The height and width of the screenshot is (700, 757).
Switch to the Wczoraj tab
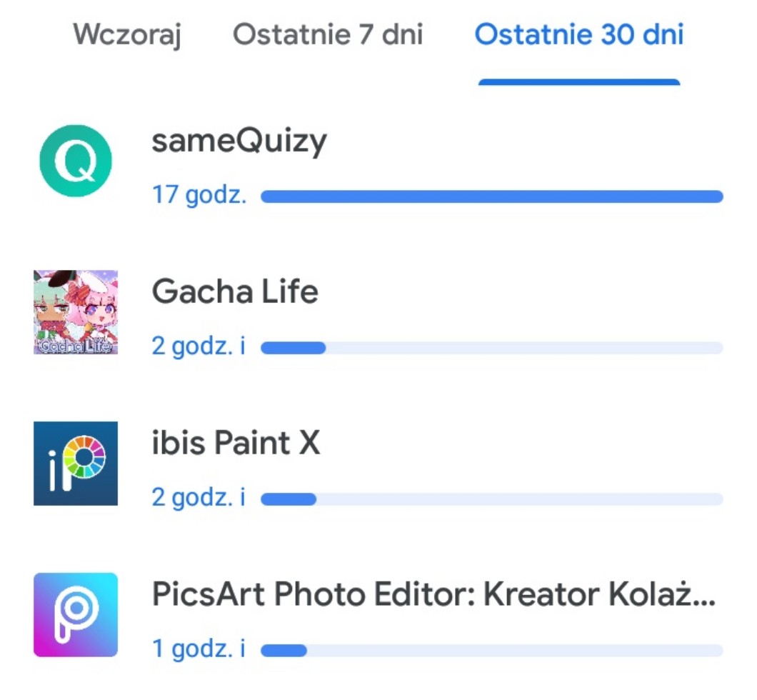tap(127, 34)
